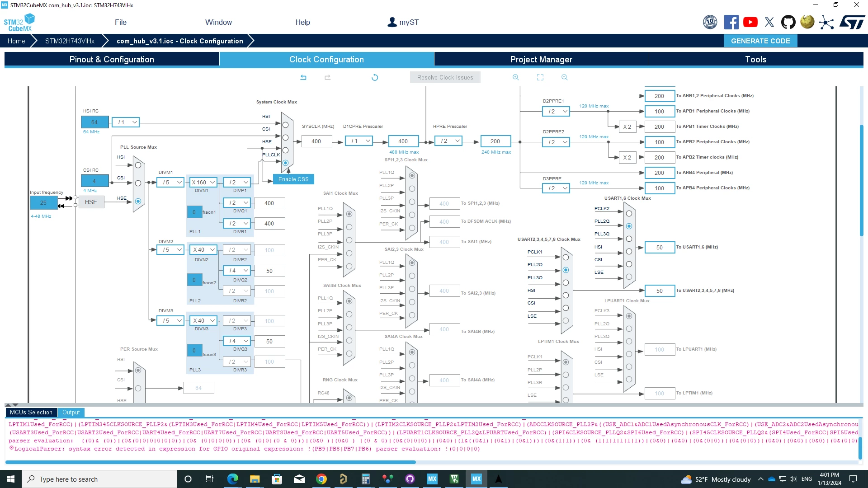Select HSE radio in PLL Source Mux
The width and height of the screenshot is (868, 488).
pyautogui.click(x=138, y=201)
